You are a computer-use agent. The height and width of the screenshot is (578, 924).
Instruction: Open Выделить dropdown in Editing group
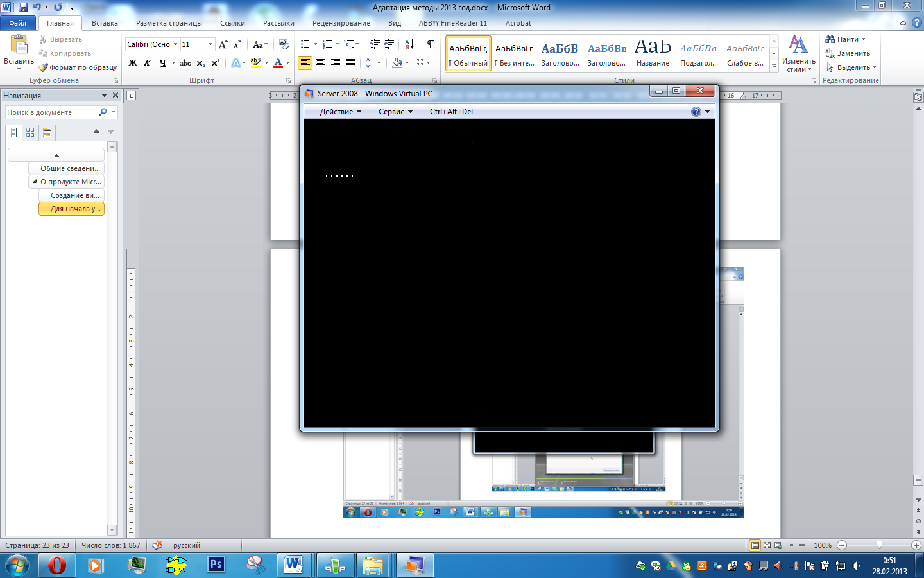tap(851, 67)
